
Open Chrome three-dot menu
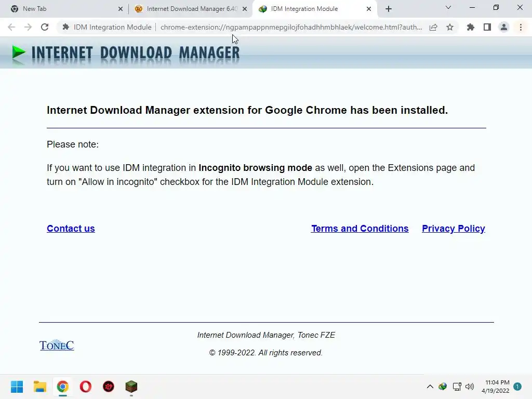(x=521, y=27)
